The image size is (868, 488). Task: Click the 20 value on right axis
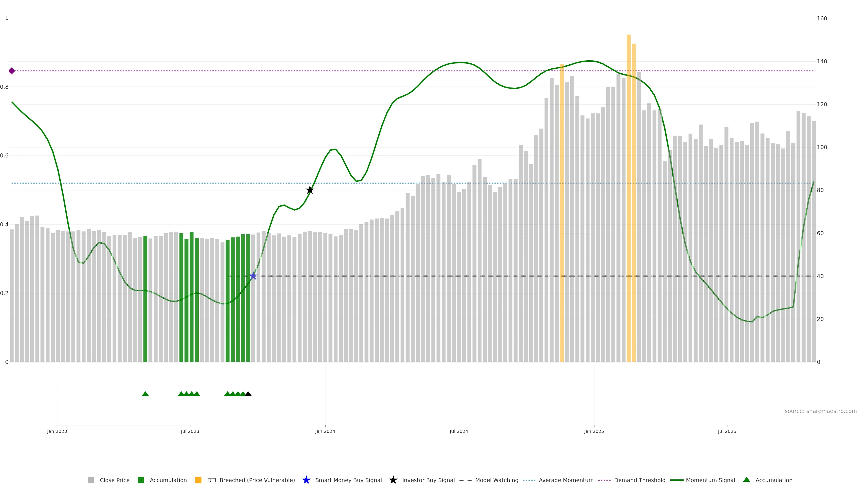click(820, 319)
